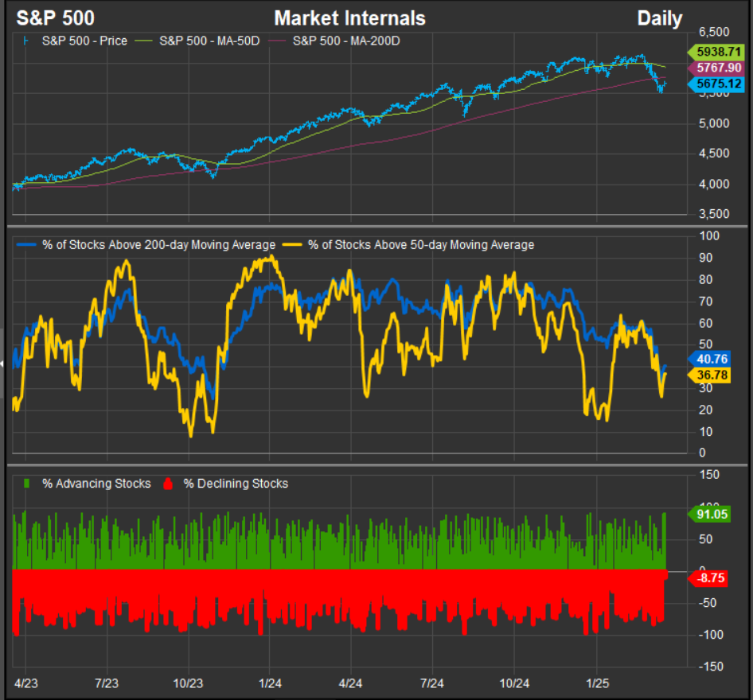This screenshot has width=753, height=700.
Task: Click the '% Declining Stocks' legend label
Action: 236,484
